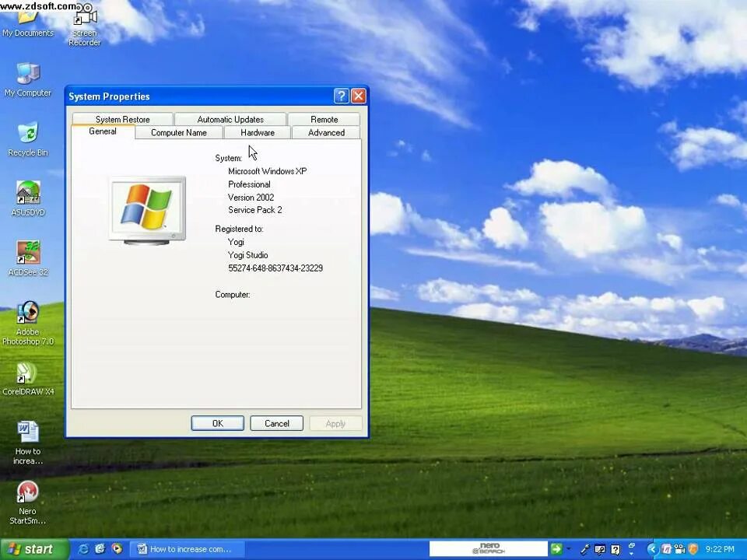Switch to the Remote tab

324,119
